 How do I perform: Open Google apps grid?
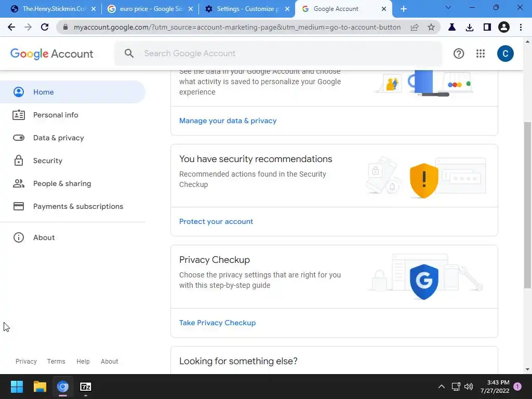pyautogui.click(x=481, y=54)
